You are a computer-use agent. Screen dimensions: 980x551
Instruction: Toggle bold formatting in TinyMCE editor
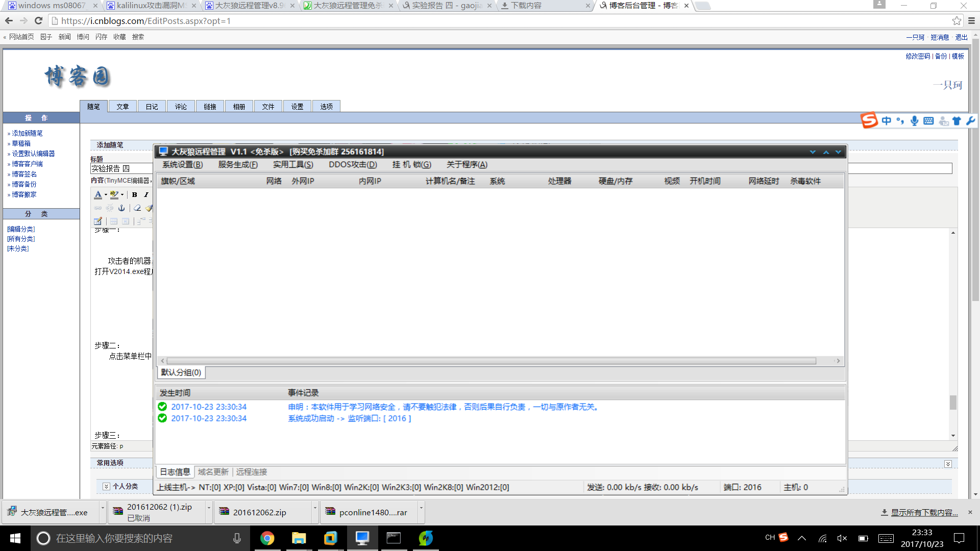pyautogui.click(x=135, y=194)
